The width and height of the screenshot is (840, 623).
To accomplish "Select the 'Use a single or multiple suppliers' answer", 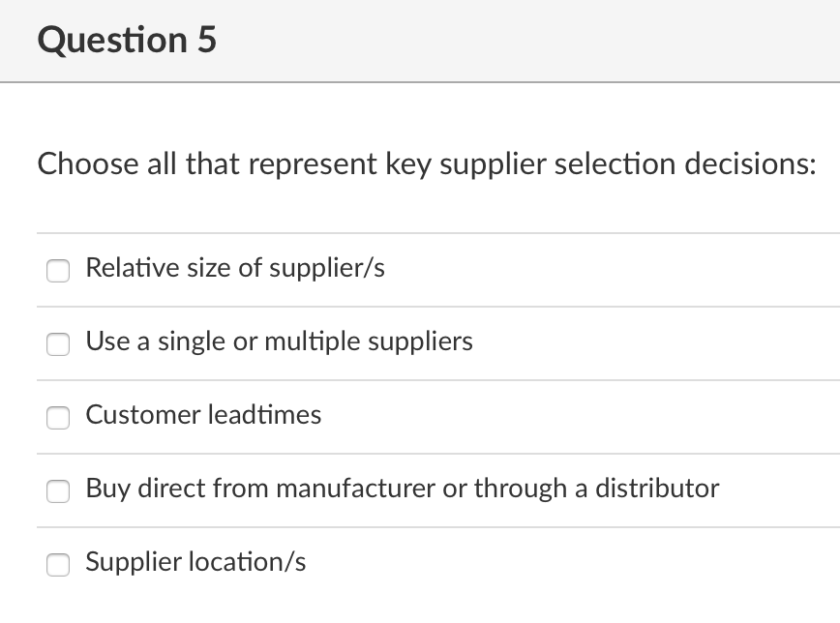I will (280, 342).
